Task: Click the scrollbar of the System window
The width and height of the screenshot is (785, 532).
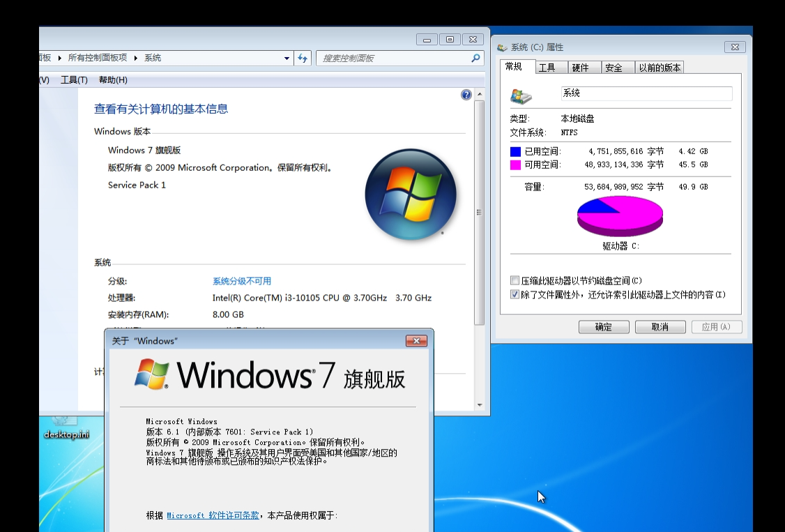Action: tap(479, 209)
